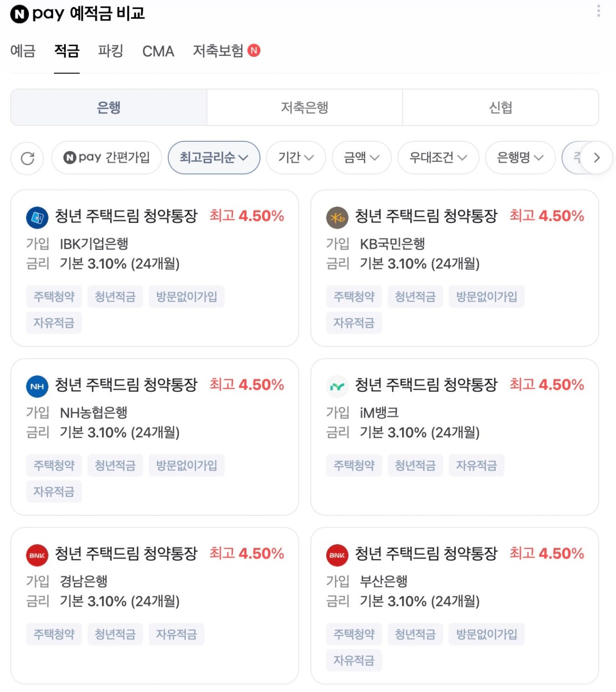Click the IBK기업은행 bank logo
Screen dimensions: 616x692
click(37, 217)
